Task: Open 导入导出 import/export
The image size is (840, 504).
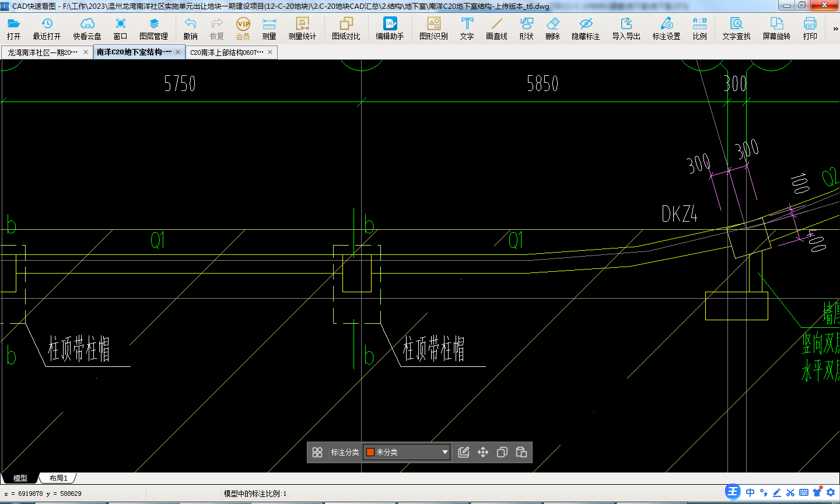Action: click(626, 28)
